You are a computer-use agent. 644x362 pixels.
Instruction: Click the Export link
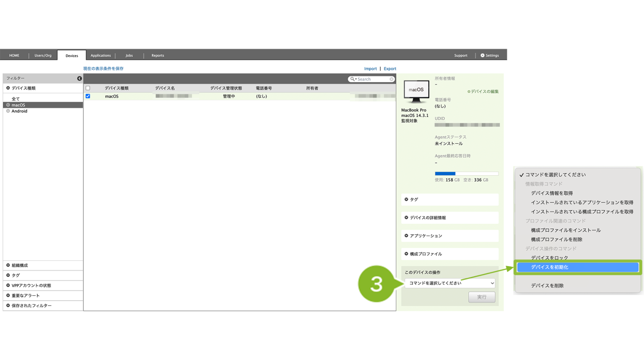point(390,69)
